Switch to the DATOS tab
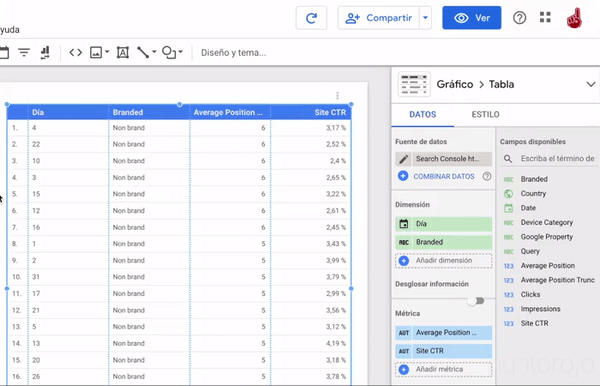600x386 pixels. 422,114
